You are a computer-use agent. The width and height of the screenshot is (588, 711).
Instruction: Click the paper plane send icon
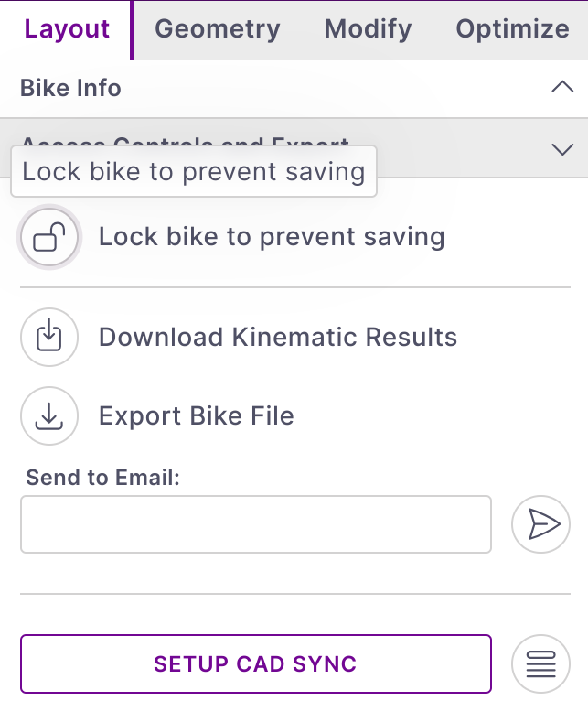541,524
